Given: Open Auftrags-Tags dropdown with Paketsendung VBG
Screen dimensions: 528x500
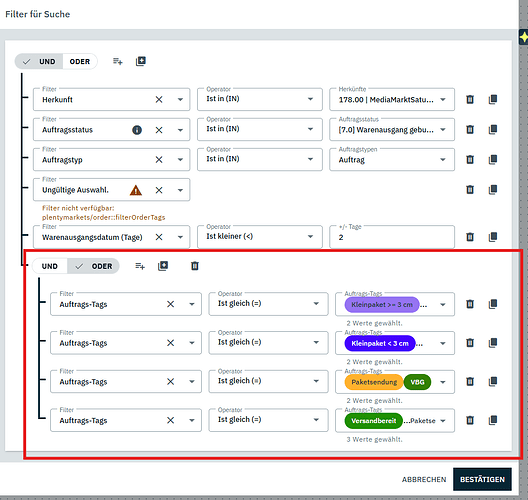Looking at the screenshot, I should pyautogui.click(x=442, y=382).
